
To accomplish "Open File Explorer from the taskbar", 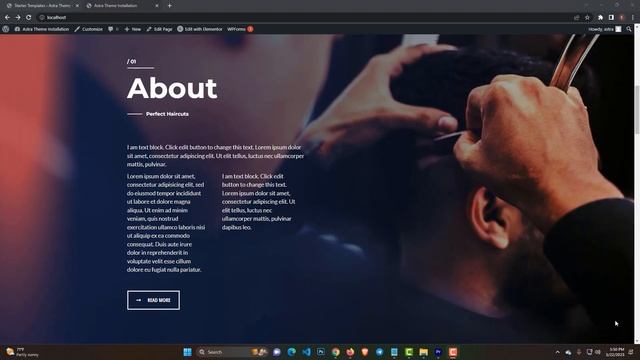I will (x=424, y=352).
